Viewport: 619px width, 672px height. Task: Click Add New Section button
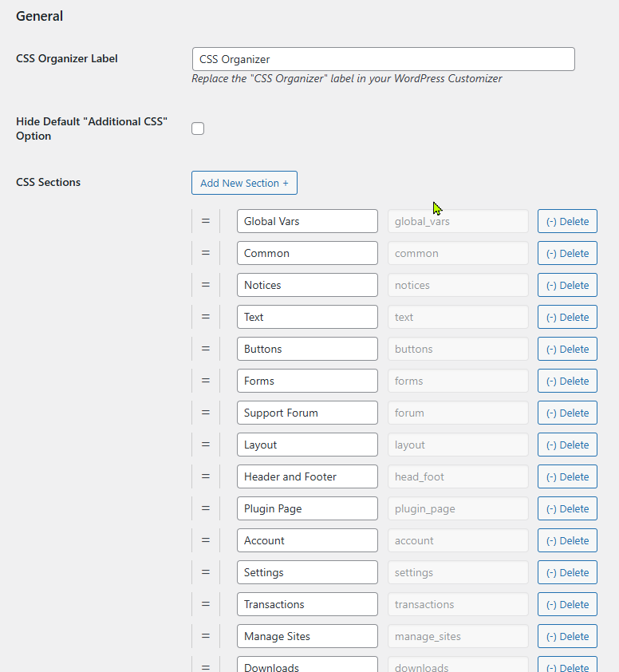[x=244, y=183]
